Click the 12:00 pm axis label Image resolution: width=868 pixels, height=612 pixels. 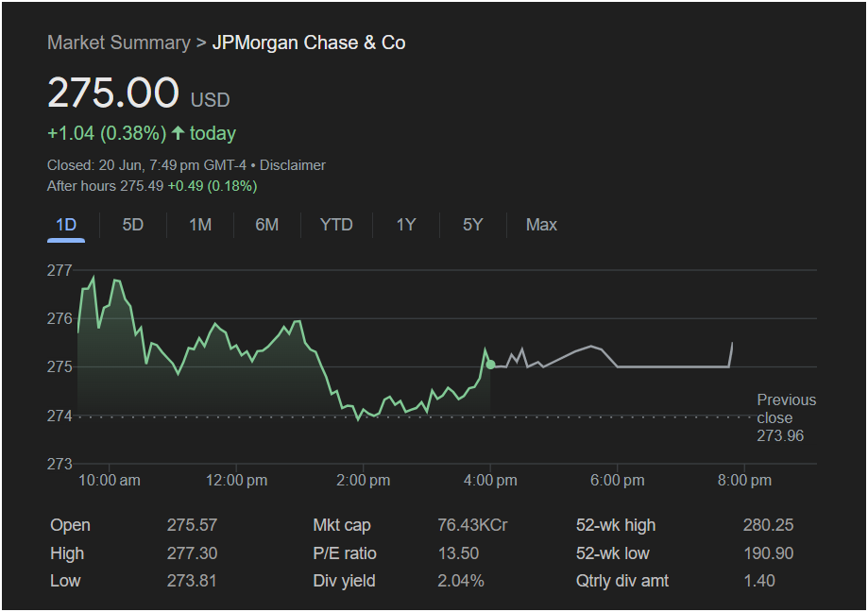tap(236, 481)
